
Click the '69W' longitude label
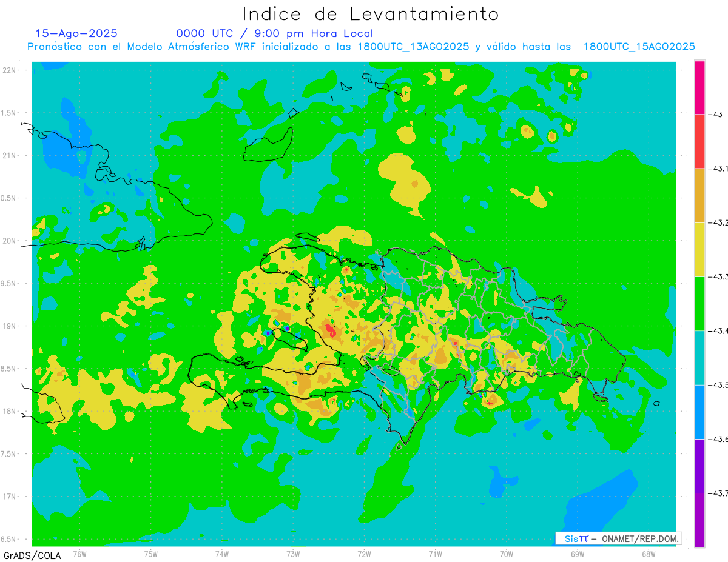pos(578,554)
